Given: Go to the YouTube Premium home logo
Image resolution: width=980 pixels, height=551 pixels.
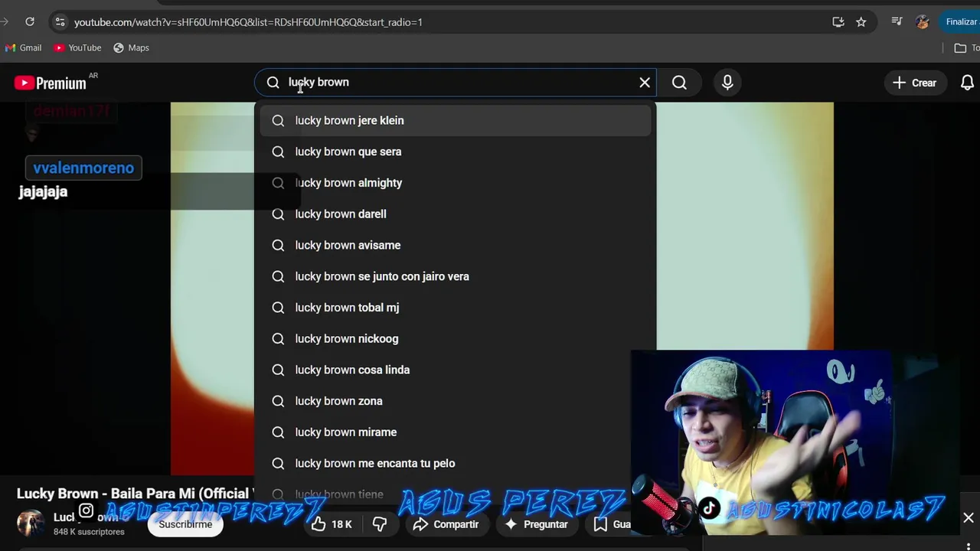Looking at the screenshot, I should pyautogui.click(x=51, y=83).
